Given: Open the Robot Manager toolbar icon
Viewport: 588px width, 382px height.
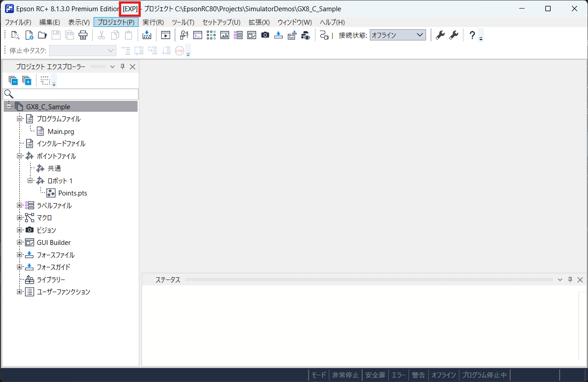Looking at the screenshot, I should (x=184, y=35).
